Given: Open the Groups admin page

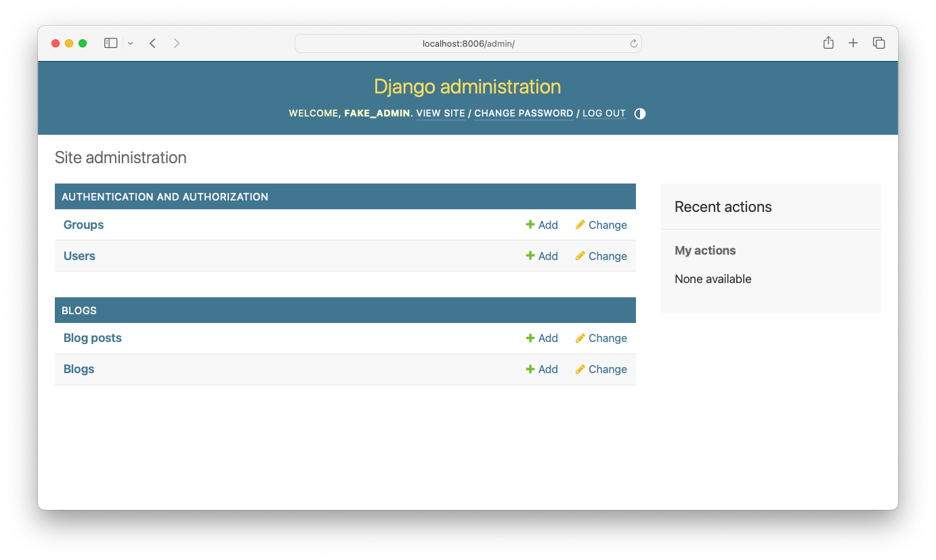Looking at the screenshot, I should coord(83,224).
